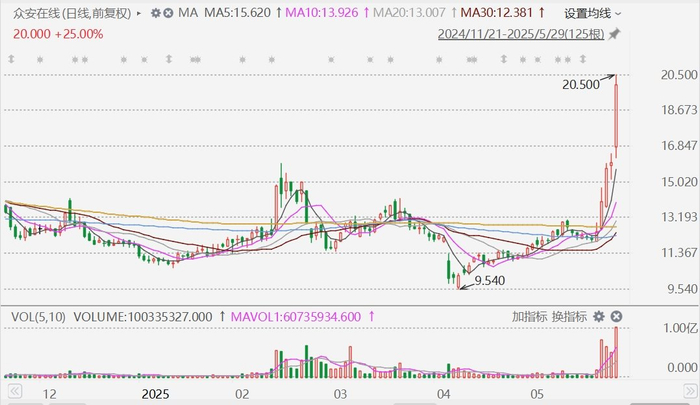Image resolution: width=700 pixels, height=405 pixels.
Task: Click the MA30:12.381 average label
Action: [x=497, y=13]
